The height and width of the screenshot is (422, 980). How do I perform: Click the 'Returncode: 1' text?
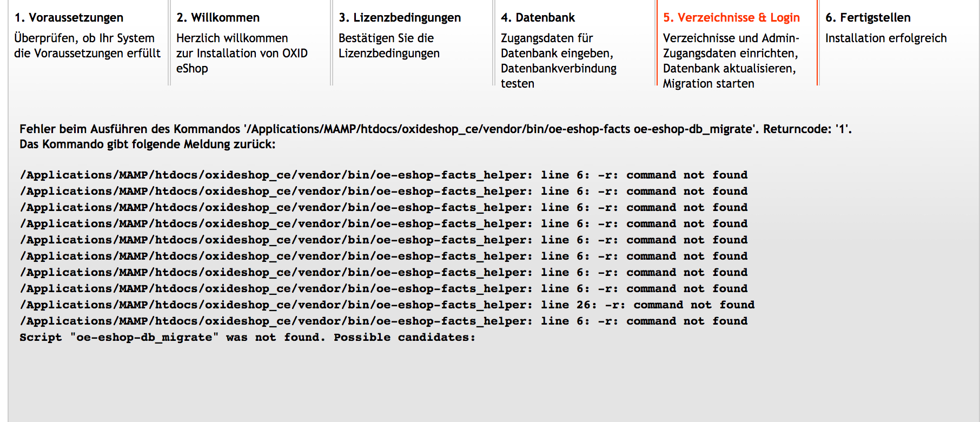click(x=807, y=129)
